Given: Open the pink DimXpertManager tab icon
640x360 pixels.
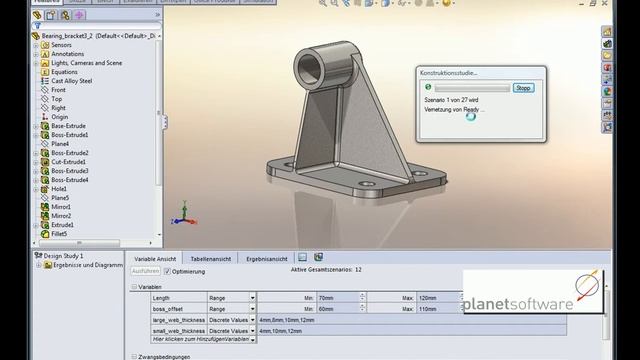Looking at the screenshot, I should tap(79, 16).
